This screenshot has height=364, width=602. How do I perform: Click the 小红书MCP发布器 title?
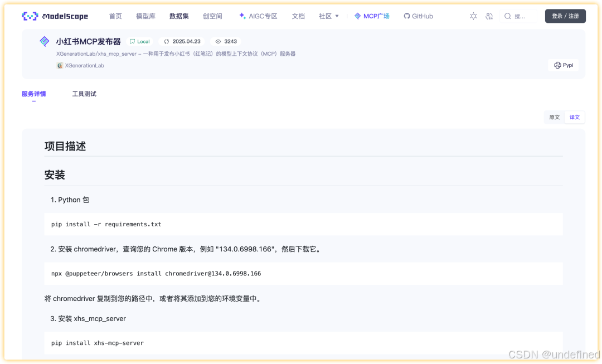click(88, 41)
